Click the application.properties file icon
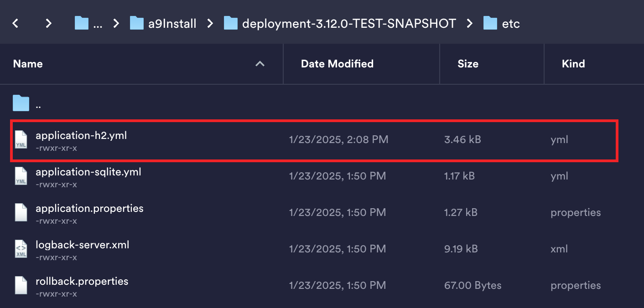644x308 pixels. pos(21,212)
